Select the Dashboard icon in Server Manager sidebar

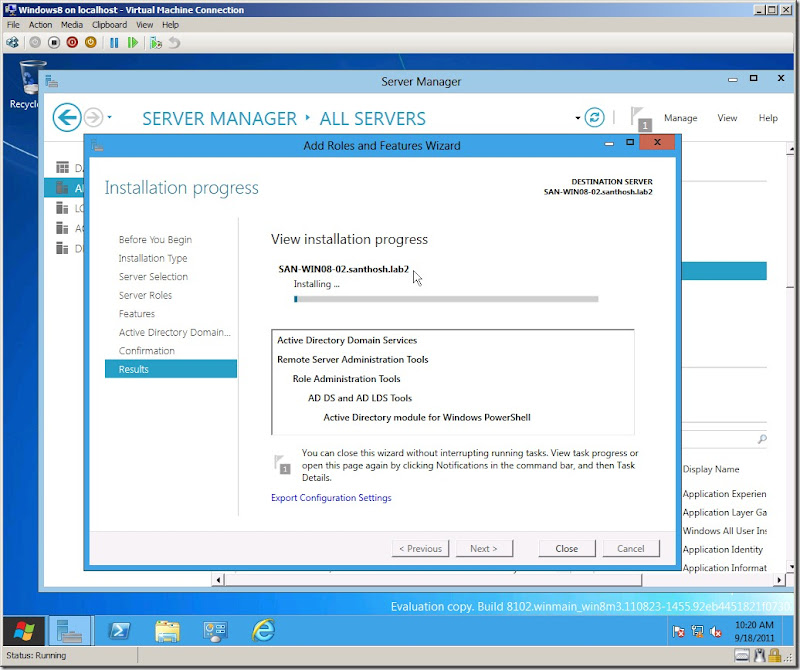click(62, 167)
